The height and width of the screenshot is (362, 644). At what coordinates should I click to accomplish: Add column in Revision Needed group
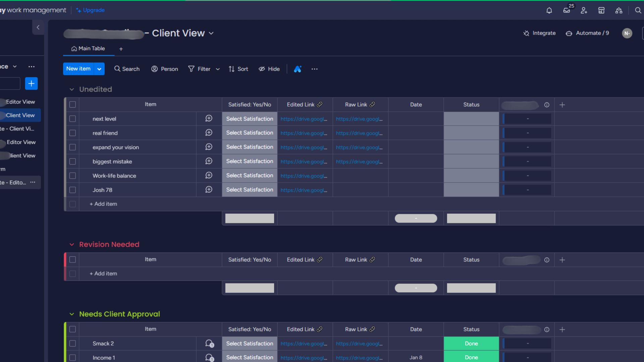click(562, 260)
